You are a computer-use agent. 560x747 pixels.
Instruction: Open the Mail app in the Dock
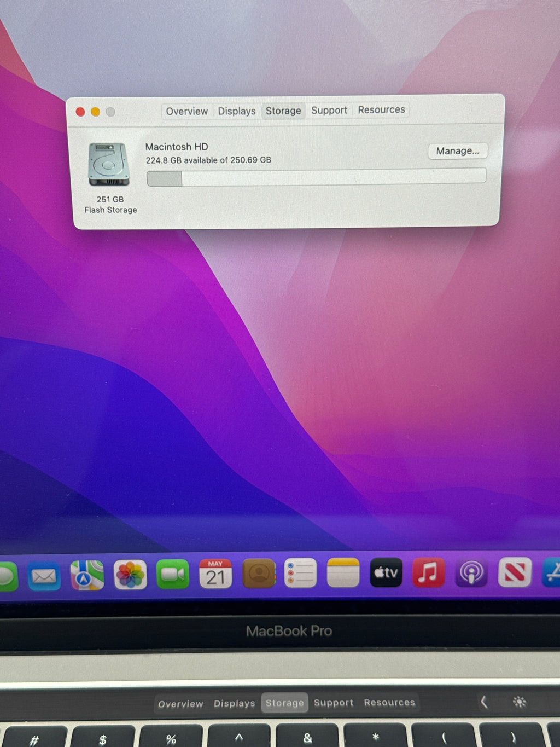(44, 576)
